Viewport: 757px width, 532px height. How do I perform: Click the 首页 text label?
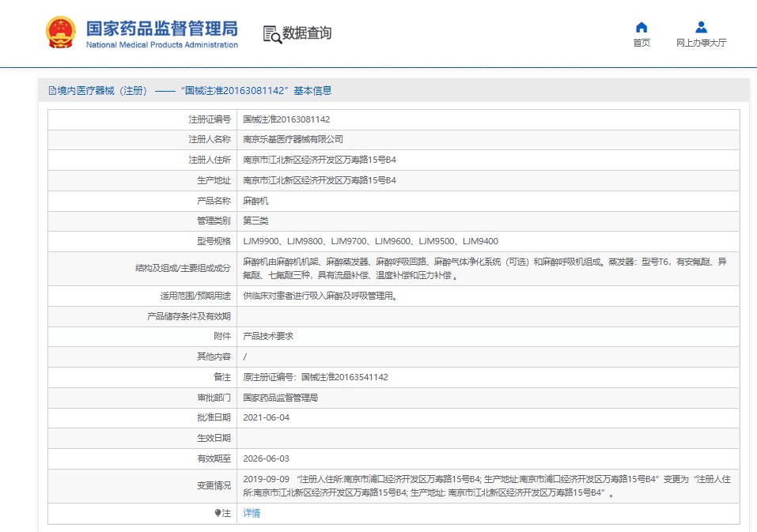coord(641,43)
